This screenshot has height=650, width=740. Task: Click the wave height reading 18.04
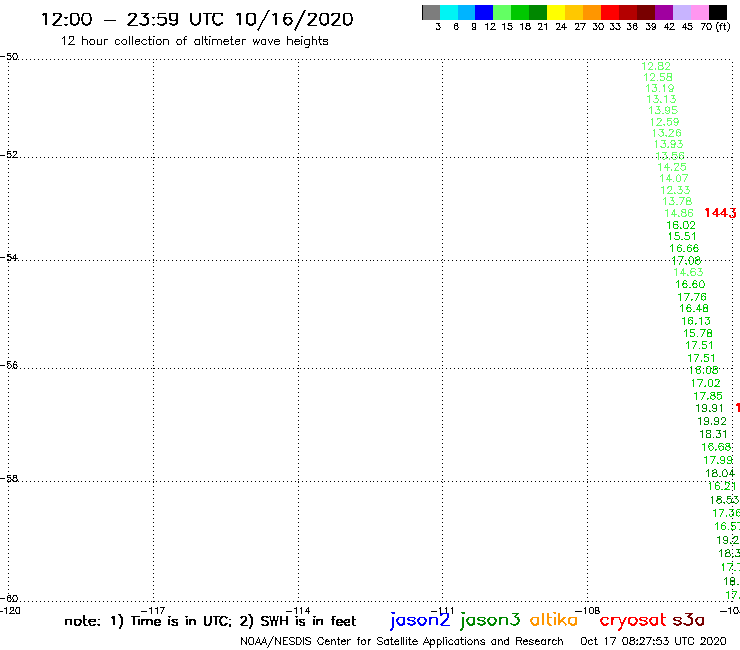tap(720, 473)
